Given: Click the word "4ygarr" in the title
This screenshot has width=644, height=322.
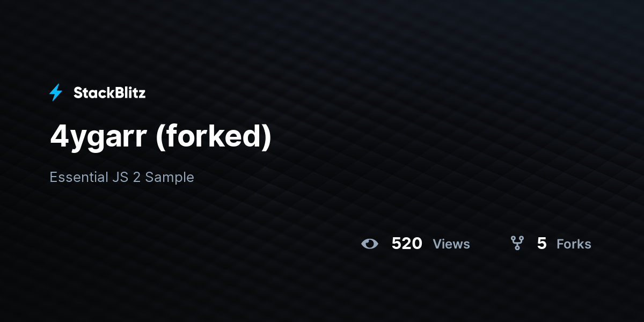Looking at the screenshot, I should [x=98, y=138].
